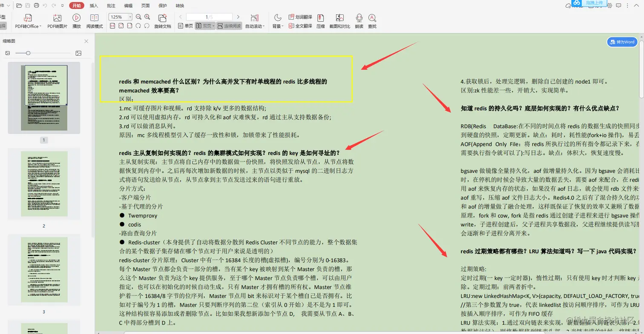Open the 批注 annotation tab
The image size is (644, 334).
[x=111, y=6]
